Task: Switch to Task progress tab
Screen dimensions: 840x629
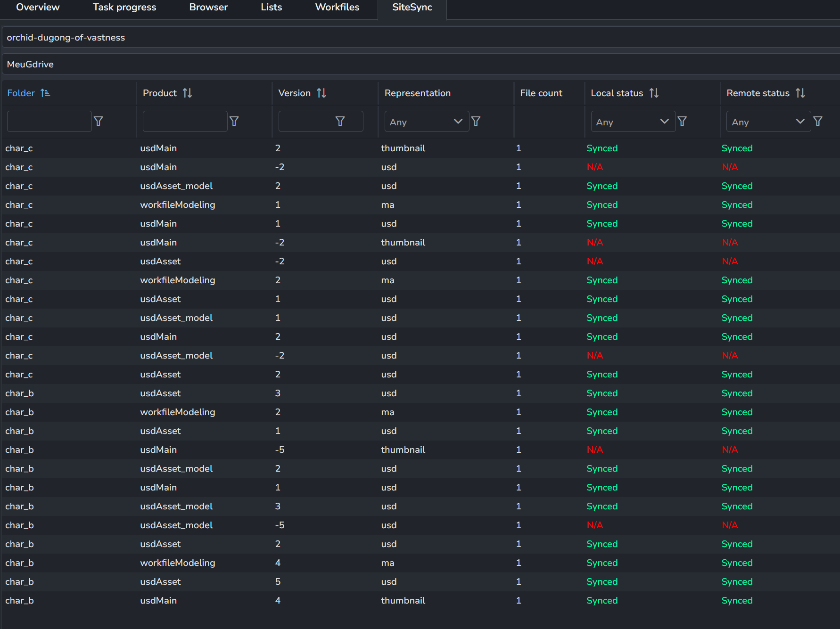Action: point(124,7)
